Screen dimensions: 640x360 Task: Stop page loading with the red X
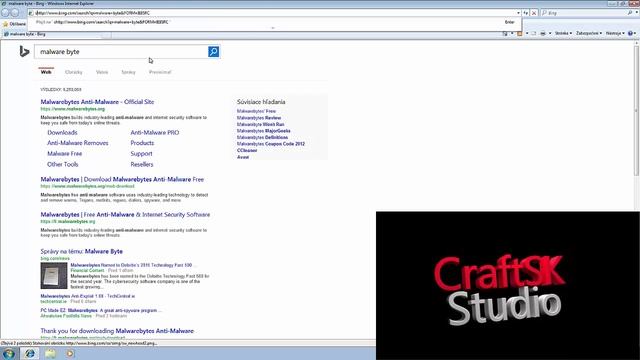(534, 13)
